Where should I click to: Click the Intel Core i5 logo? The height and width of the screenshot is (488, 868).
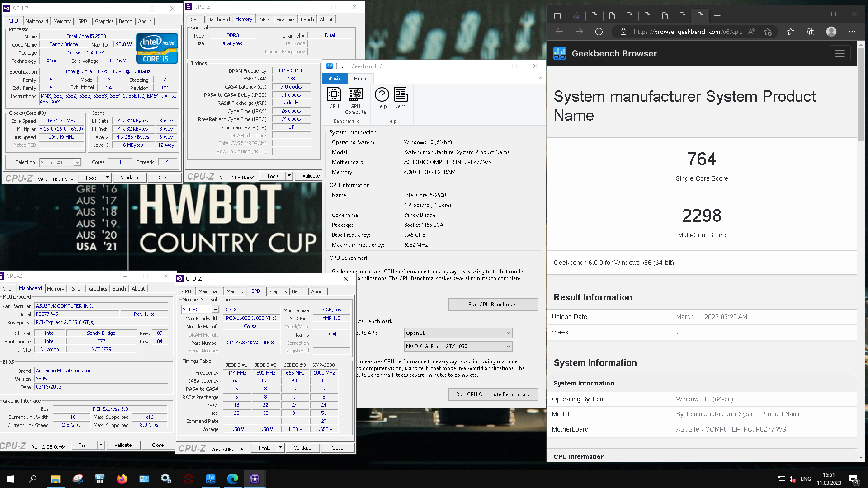point(157,48)
